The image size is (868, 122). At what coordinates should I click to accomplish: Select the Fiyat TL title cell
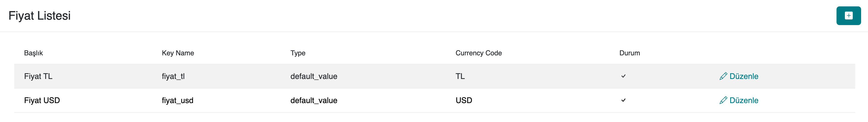click(38, 76)
